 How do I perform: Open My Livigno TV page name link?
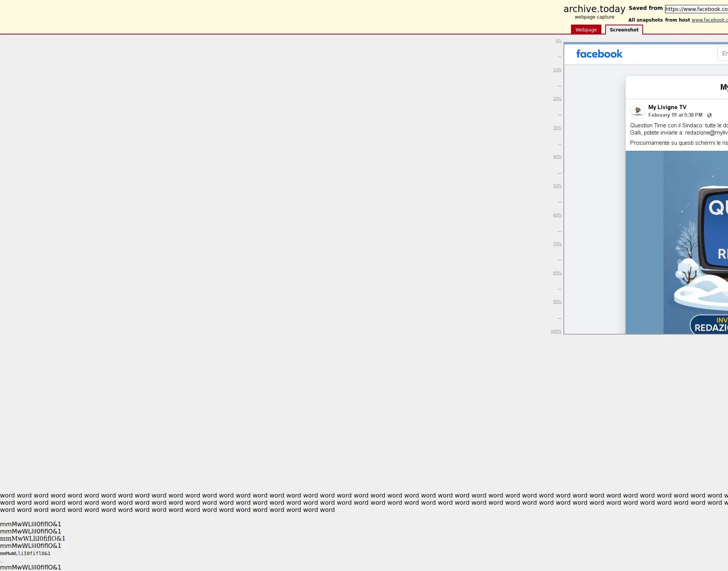[x=667, y=107]
